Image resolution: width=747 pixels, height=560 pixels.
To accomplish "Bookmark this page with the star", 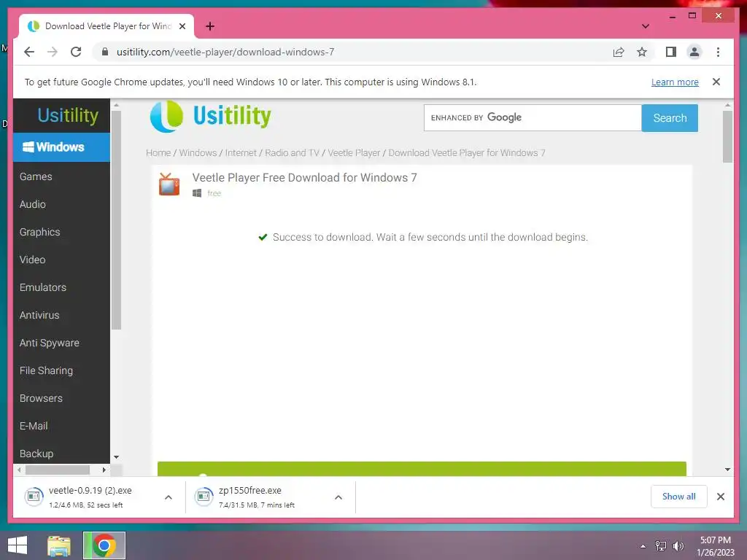I will [x=642, y=52].
